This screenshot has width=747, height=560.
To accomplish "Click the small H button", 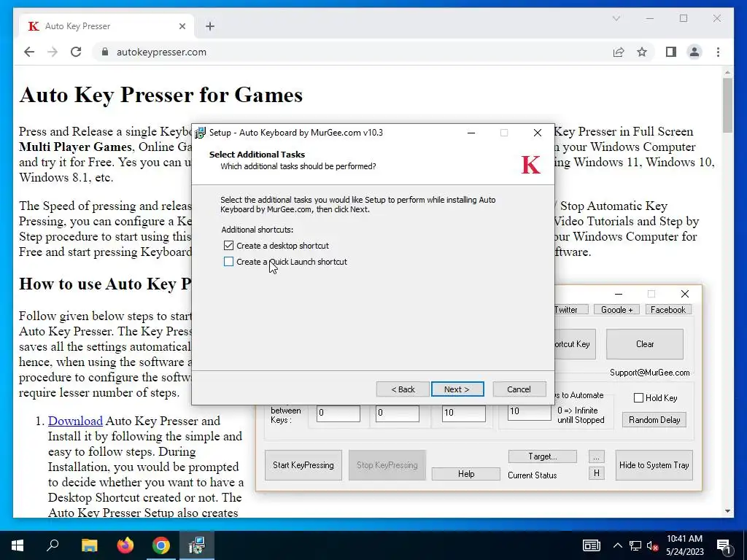I will click(x=597, y=473).
